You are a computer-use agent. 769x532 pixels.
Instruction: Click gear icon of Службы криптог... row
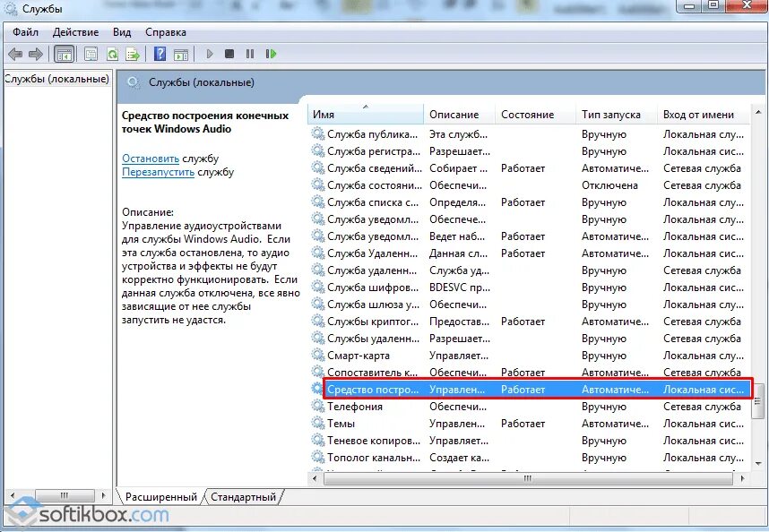(318, 322)
